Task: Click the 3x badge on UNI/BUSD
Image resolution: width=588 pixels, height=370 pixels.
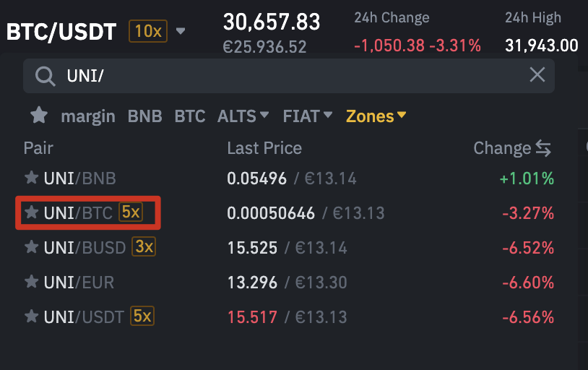Action: pos(144,247)
